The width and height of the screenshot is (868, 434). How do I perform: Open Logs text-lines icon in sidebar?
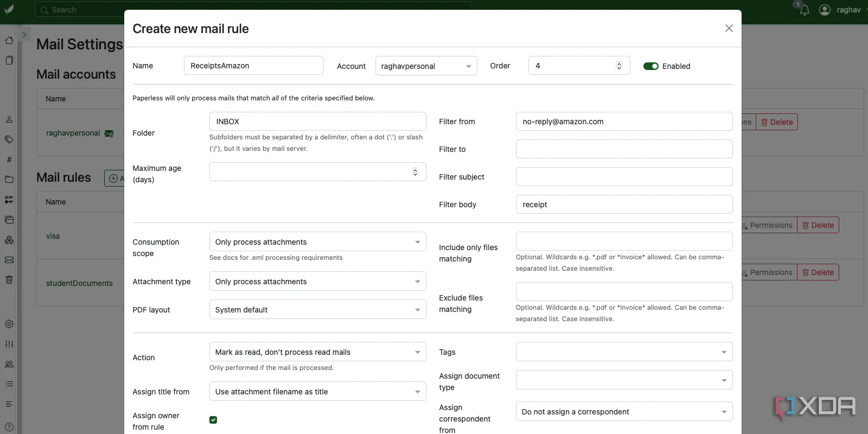9,404
